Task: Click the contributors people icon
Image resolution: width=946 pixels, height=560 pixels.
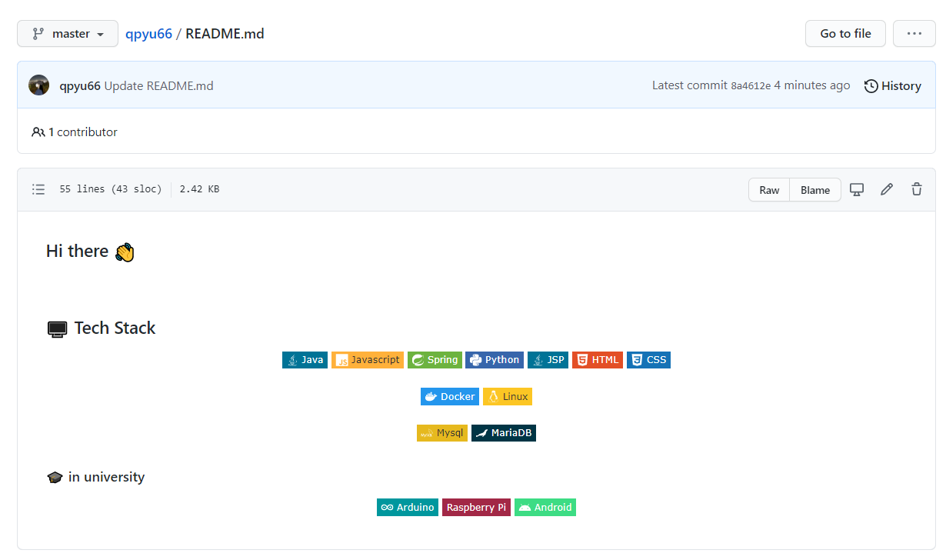Action: [38, 132]
